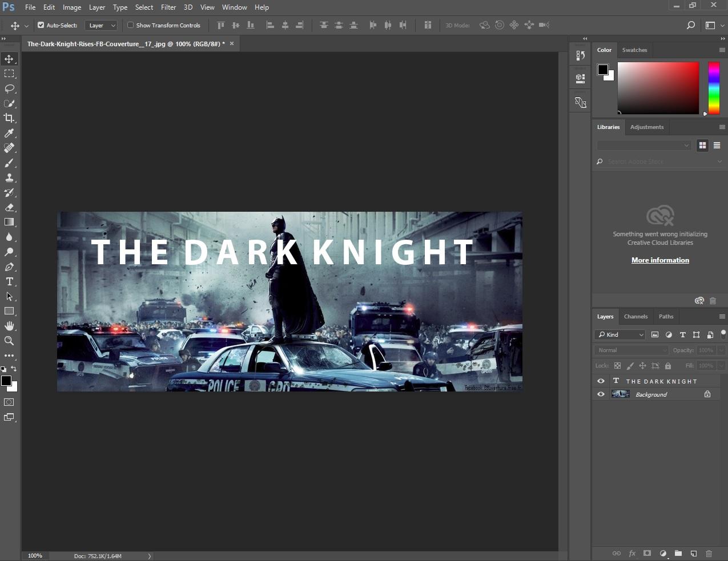
Task: Select the Rectangle shape tool
Action: tap(9, 311)
